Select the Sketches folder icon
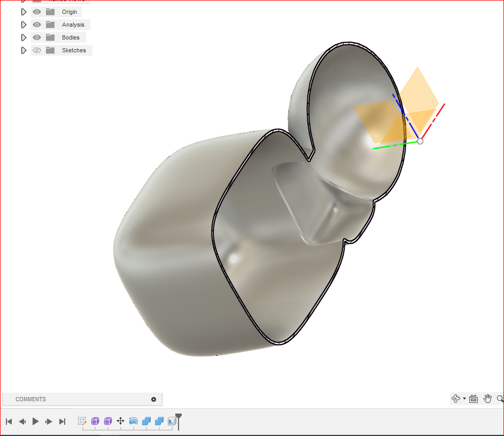This screenshot has width=504, height=436. click(50, 50)
